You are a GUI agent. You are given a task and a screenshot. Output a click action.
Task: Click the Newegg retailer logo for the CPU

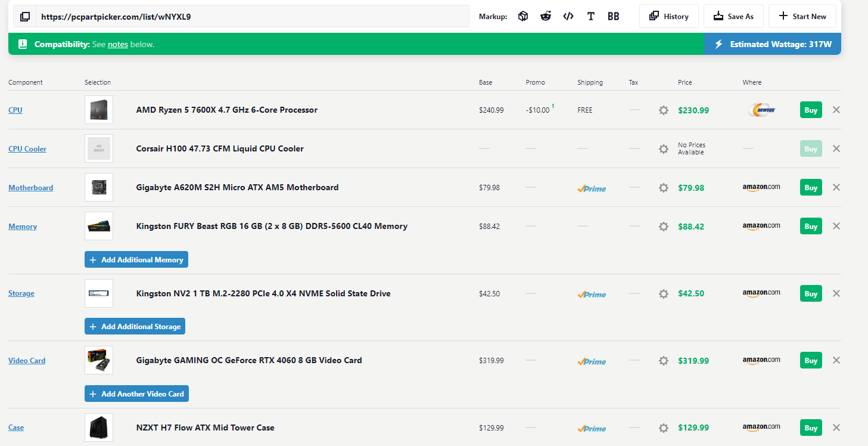coord(761,110)
